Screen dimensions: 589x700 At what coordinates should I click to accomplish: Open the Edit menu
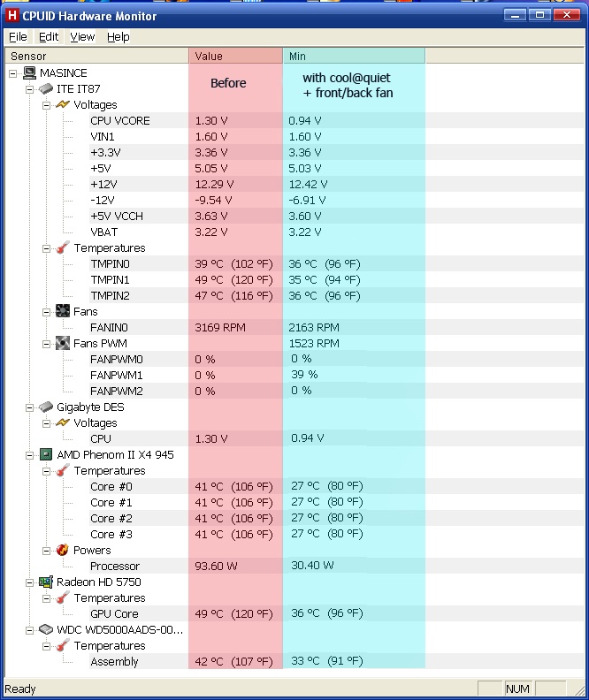tap(49, 37)
